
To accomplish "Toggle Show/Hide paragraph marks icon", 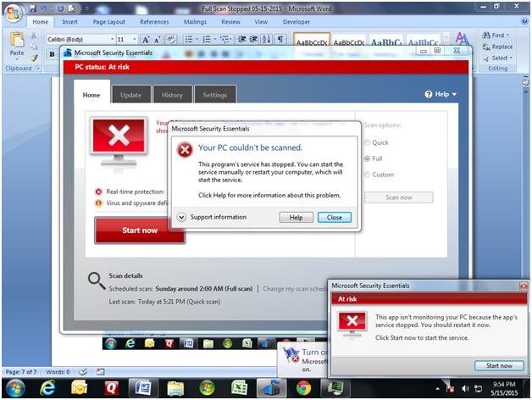I will [x=280, y=39].
